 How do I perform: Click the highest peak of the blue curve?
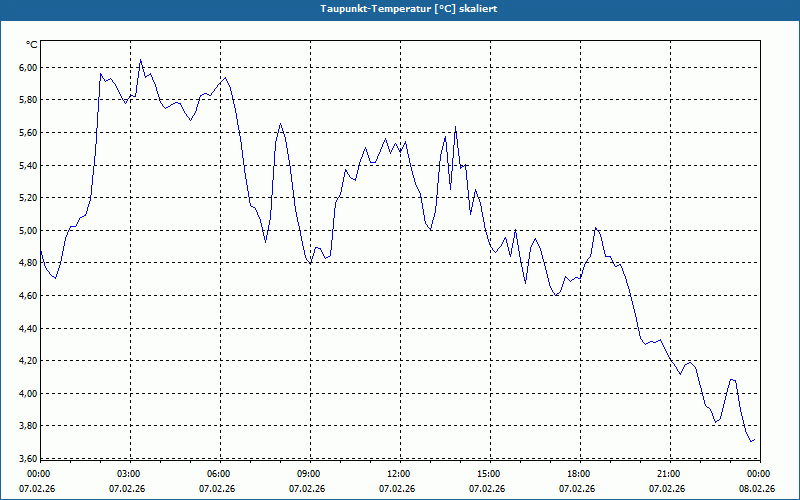(x=141, y=60)
